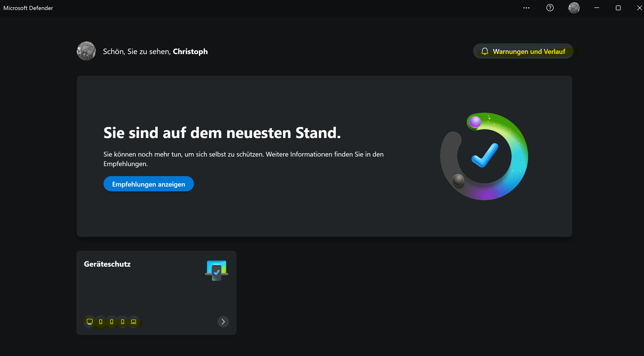Select the desktop monitor device icon
The width and height of the screenshot is (644, 356).
click(89, 321)
